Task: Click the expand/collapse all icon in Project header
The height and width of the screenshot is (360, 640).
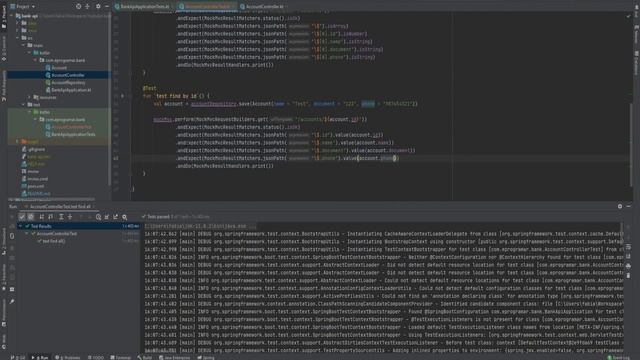Action: [x=87, y=7]
